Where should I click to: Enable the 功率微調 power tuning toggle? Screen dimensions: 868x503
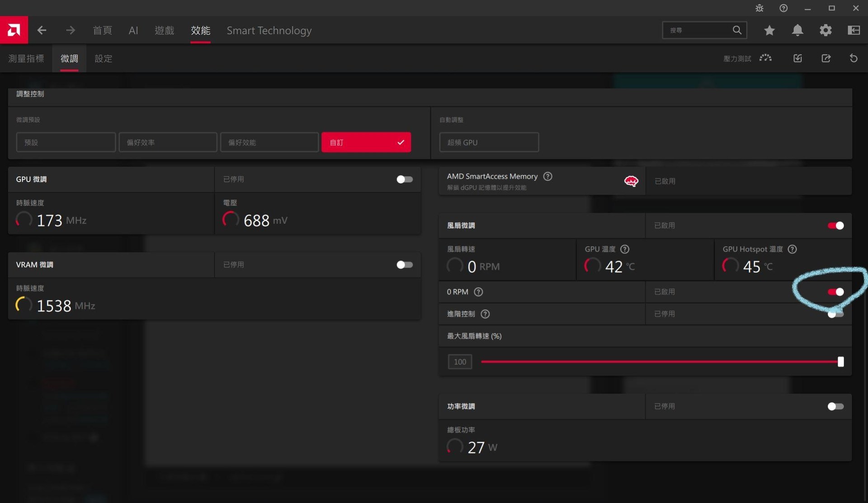[835, 406]
